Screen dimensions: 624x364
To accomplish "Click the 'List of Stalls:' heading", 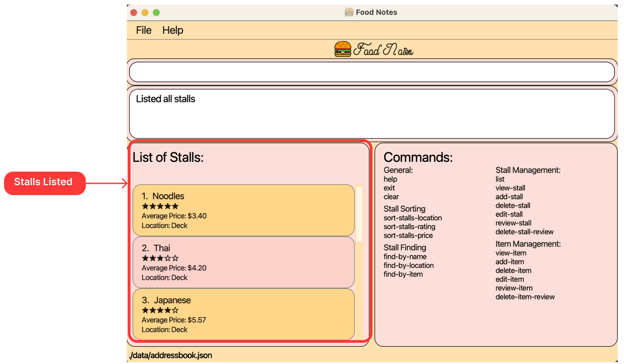I will click(168, 157).
